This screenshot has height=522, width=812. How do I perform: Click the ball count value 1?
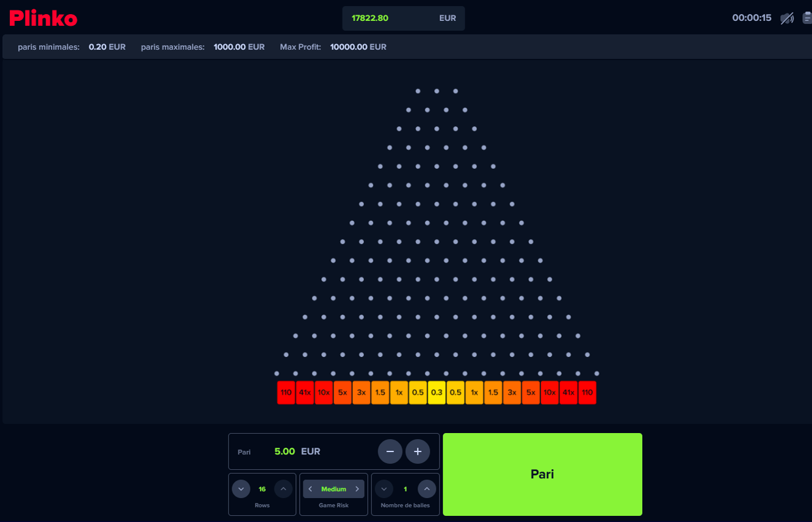tap(405, 489)
